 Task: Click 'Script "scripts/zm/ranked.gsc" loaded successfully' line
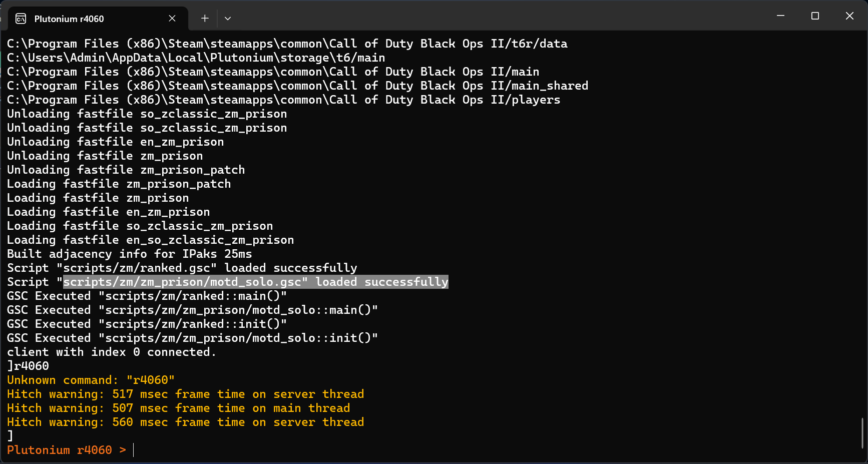[182, 268]
